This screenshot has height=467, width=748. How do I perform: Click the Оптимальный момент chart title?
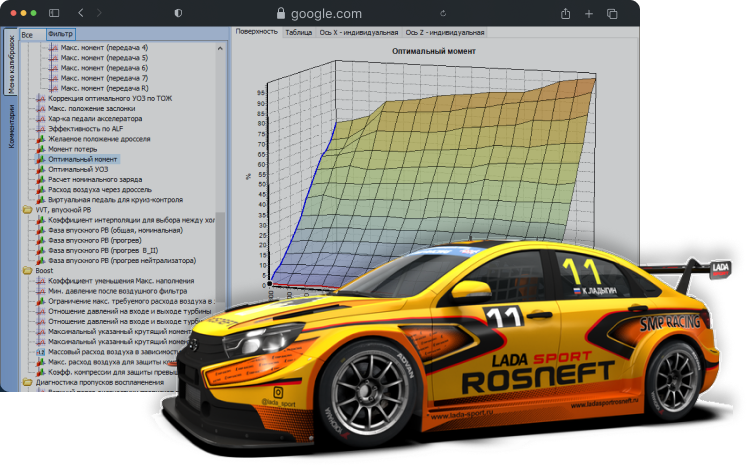434,51
